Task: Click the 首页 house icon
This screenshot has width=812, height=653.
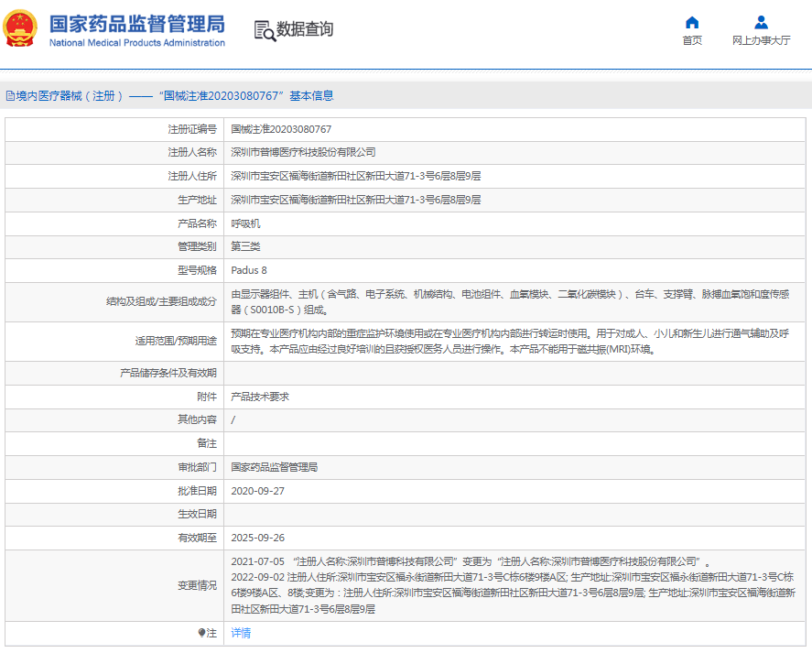Action: pyautogui.click(x=692, y=22)
